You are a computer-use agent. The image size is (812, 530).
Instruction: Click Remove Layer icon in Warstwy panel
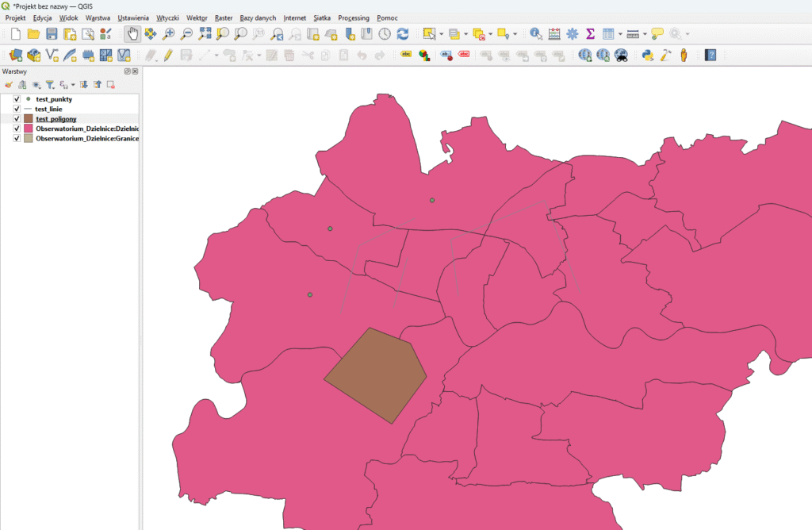tap(111, 84)
